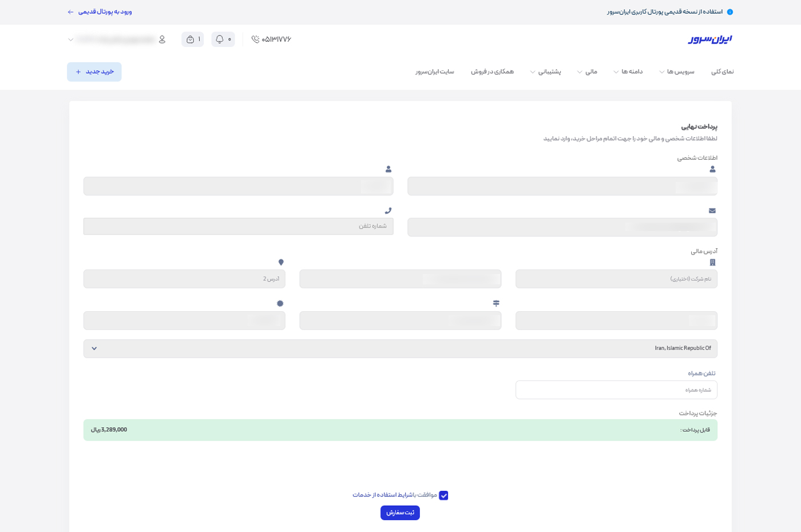Open the shopping cart icon
The height and width of the screenshot is (532, 801).
(x=191, y=39)
